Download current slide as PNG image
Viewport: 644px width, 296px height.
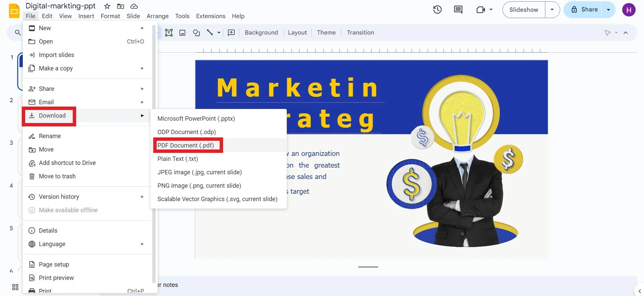click(219, 186)
